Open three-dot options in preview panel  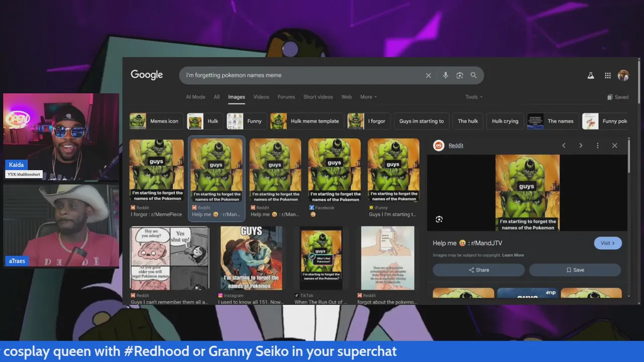(598, 145)
